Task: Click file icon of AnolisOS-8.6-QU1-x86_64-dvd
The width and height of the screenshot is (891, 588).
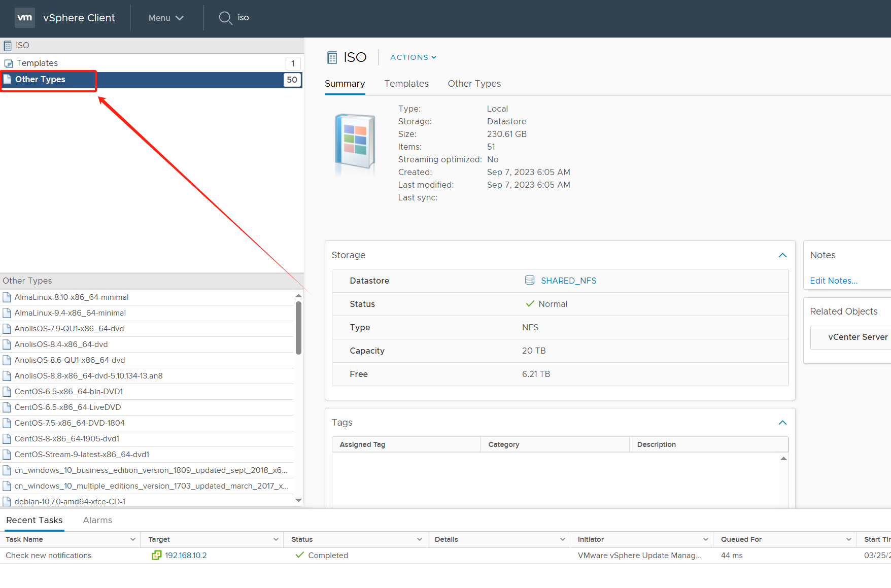Action: pyautogui.click(x=7, y=360)
